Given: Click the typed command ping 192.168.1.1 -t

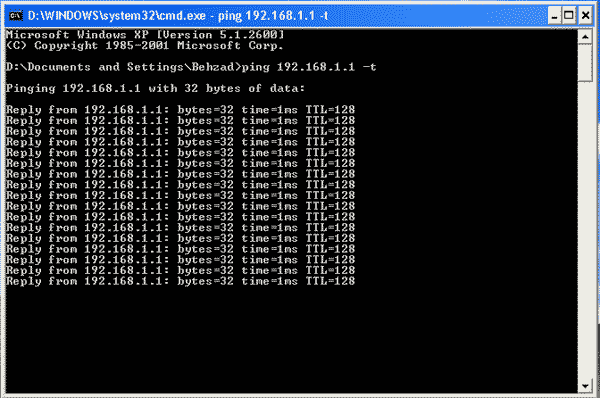Looking at the screenshot, I should pyautogui.click(x=309, y=67).
